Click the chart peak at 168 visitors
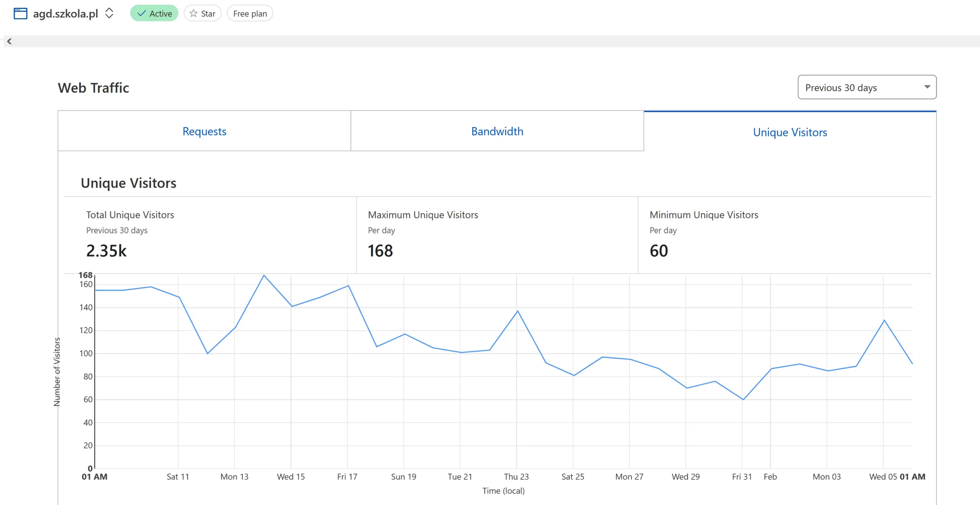Image resolution: width=980 pixels, height=505 pixels. click(x=264, y=275)
